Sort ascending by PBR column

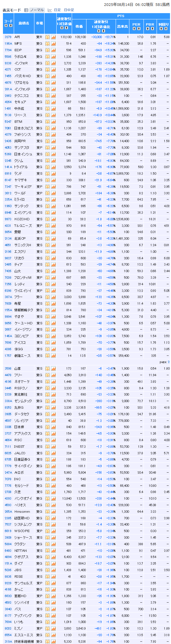point(147,29)
